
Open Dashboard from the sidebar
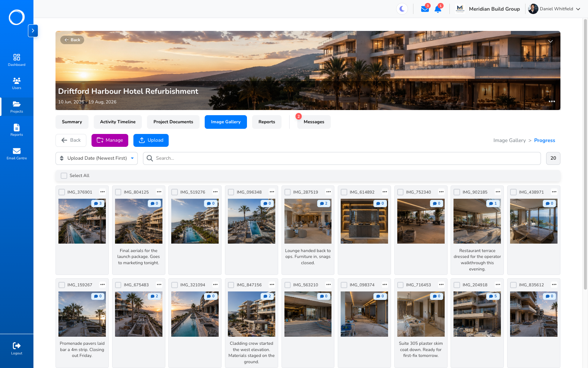(17, 60)
